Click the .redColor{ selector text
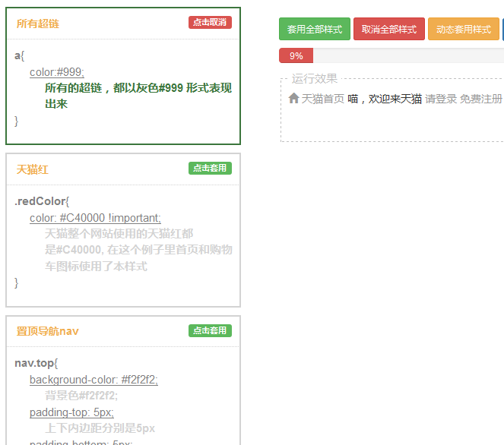The height and width of the screenshot is (445, 504). point(42,201)
